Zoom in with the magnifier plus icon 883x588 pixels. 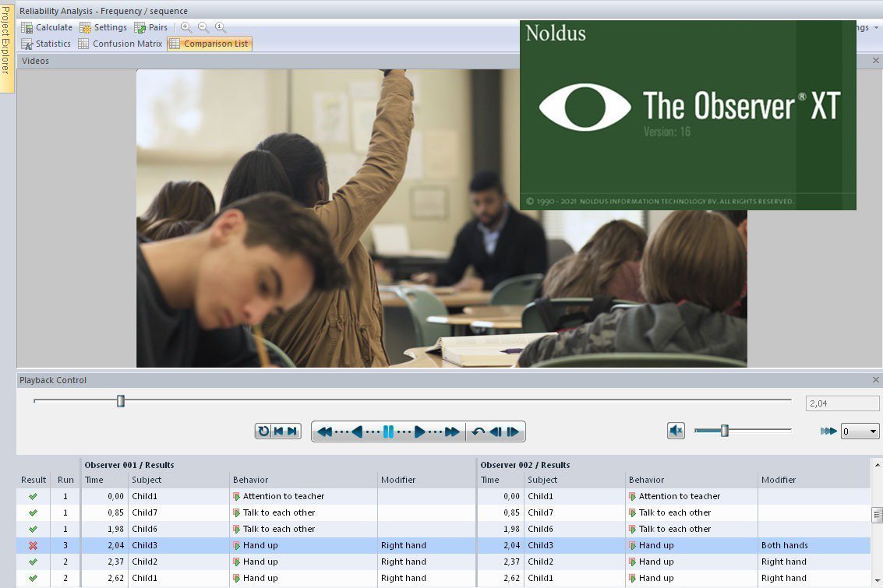185,27
